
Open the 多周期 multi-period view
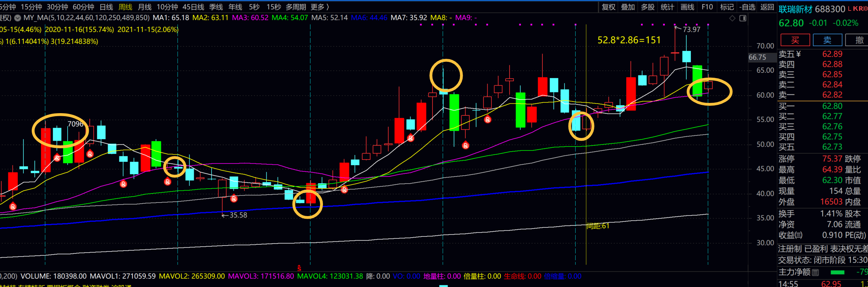tap(296, 7)
